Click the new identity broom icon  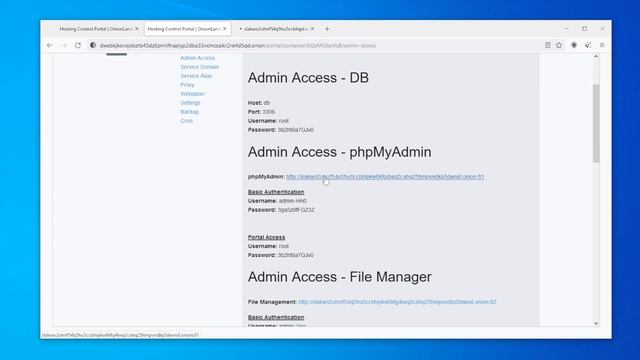(588, 45)
